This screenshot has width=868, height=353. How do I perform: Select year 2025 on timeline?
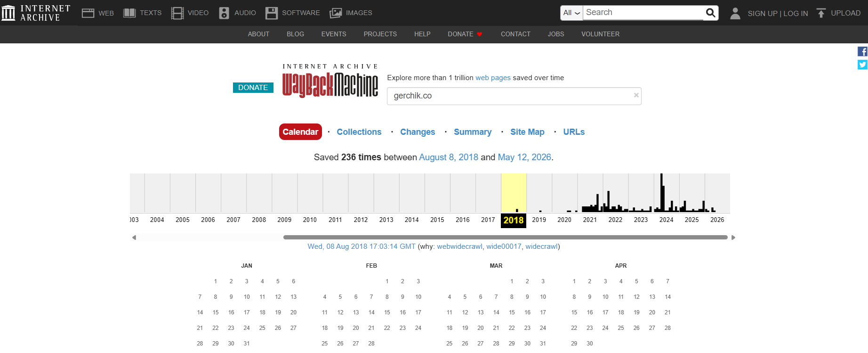691,220
